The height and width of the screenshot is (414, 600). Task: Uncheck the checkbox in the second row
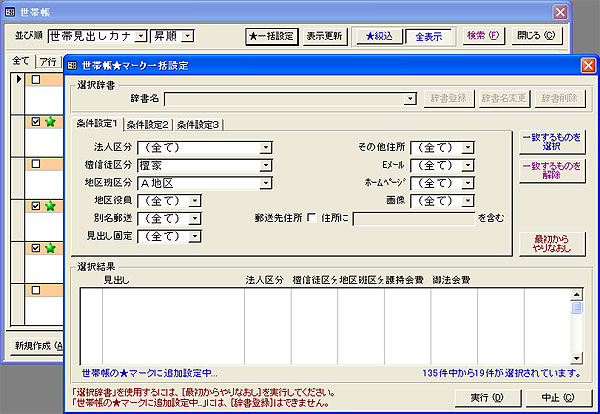(36, 122)
